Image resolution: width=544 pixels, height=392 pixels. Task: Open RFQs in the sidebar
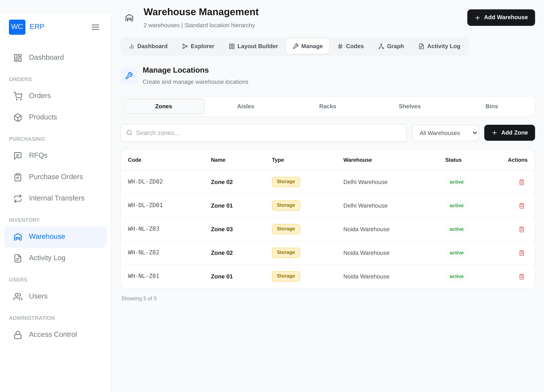(56, 155)
